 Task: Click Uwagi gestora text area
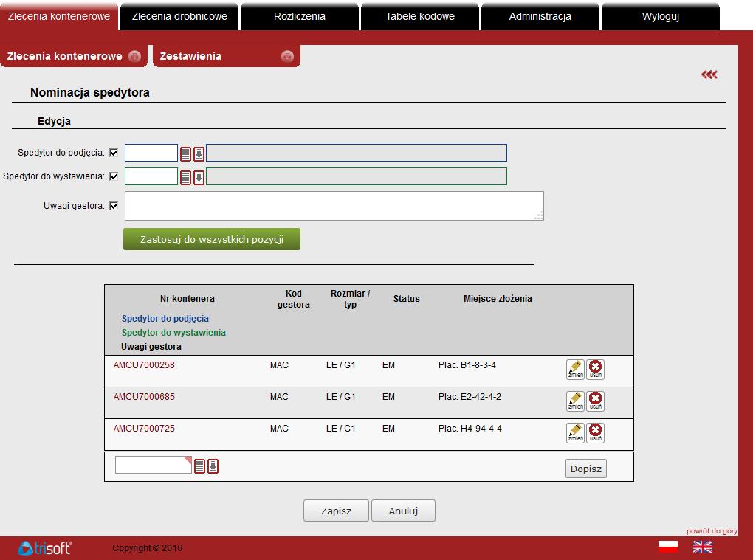point(334,206)
